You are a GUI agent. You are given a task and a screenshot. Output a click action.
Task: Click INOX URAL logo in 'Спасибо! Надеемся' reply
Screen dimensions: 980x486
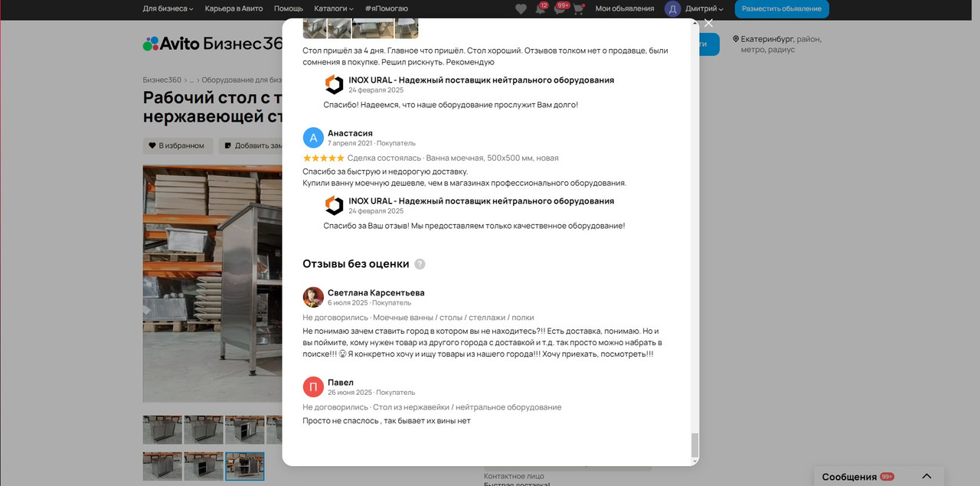click(x=334, y=84)
